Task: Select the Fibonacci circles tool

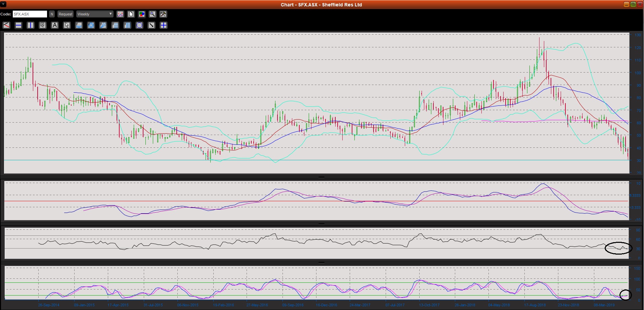Action: point(91,25)
